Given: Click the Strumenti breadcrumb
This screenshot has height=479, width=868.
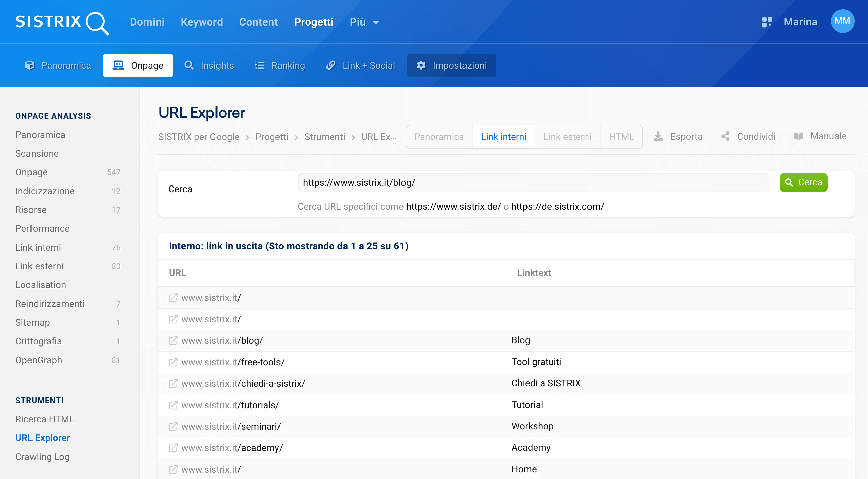Looking at the screenshot, I should (325, 137).
